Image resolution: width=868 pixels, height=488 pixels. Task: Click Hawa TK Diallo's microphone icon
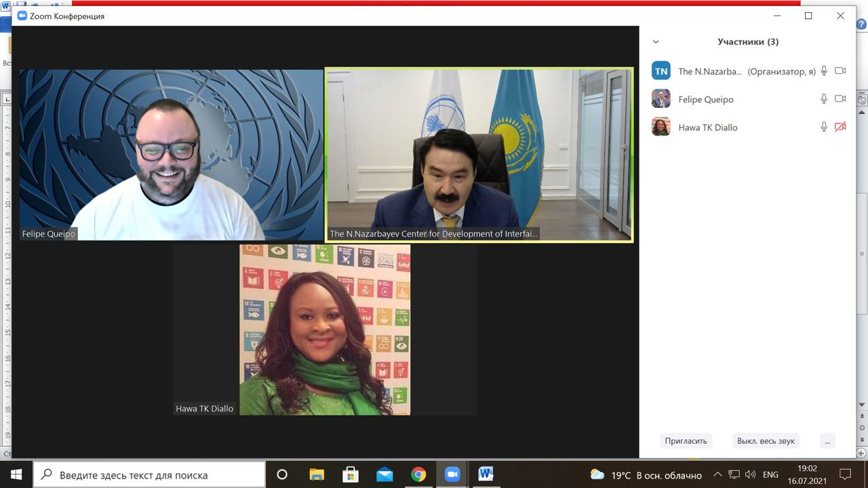(x=824, y=127)
